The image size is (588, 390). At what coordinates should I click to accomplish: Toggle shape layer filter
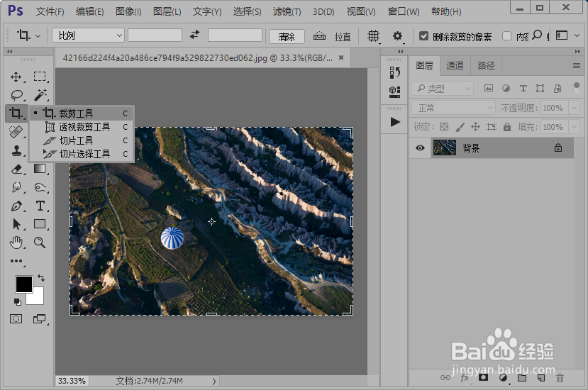[x=540, y=88]
